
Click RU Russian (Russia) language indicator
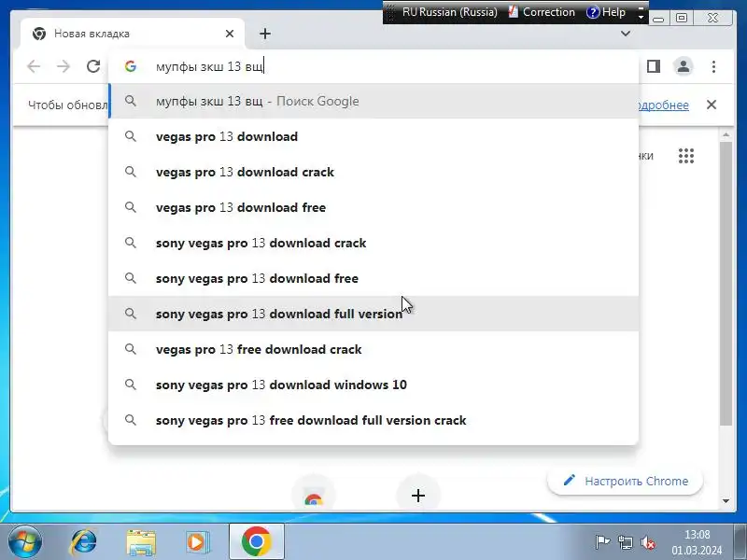click(x=449, y=12)
